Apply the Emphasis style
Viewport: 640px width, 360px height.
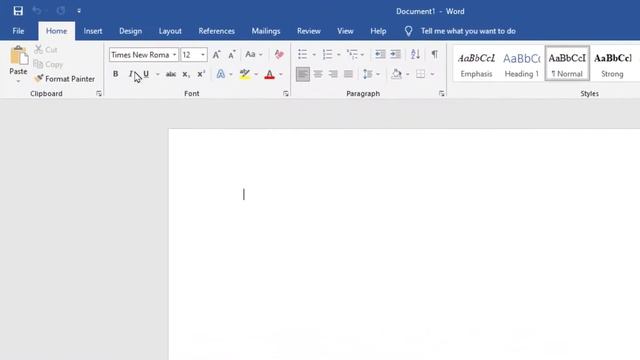click(476, 64)
